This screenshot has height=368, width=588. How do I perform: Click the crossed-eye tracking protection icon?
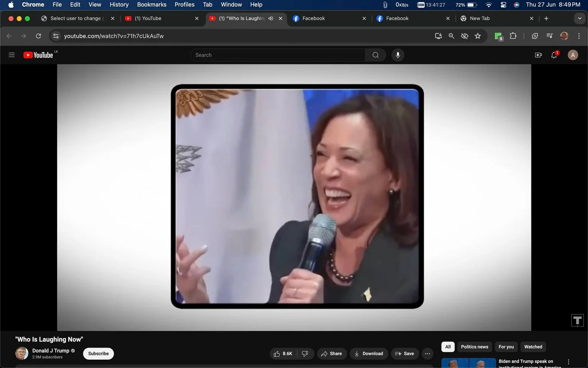pyautogui.click(x=464, y=36)
